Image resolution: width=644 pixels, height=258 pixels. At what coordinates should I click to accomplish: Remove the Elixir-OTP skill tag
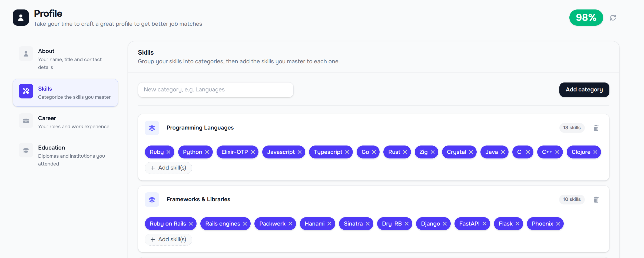tap(253, 152)
